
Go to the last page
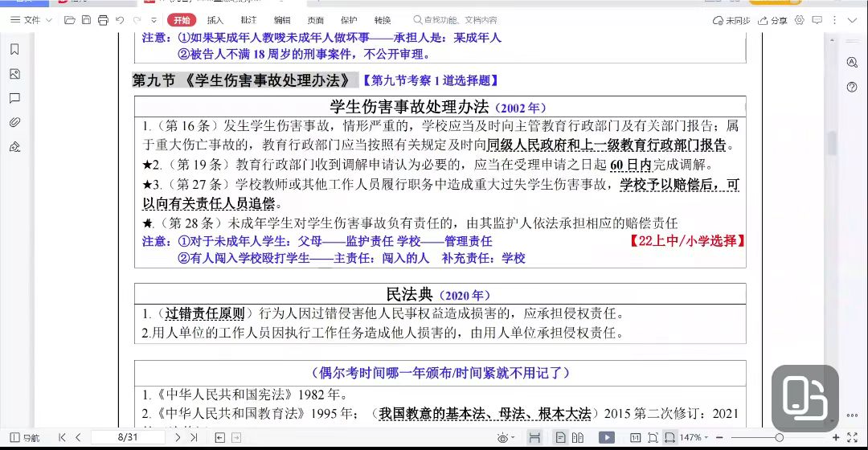tap(194, 437)
